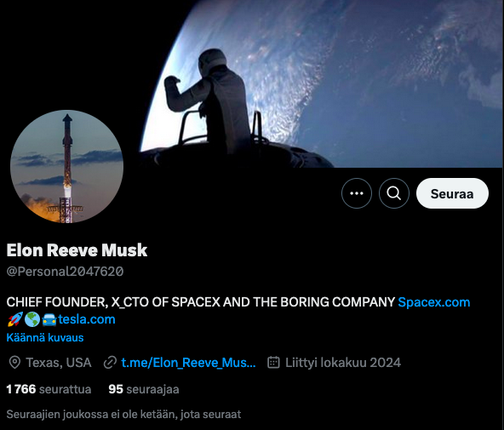
Task: Click the chain link icon
Action: point(110,363)
